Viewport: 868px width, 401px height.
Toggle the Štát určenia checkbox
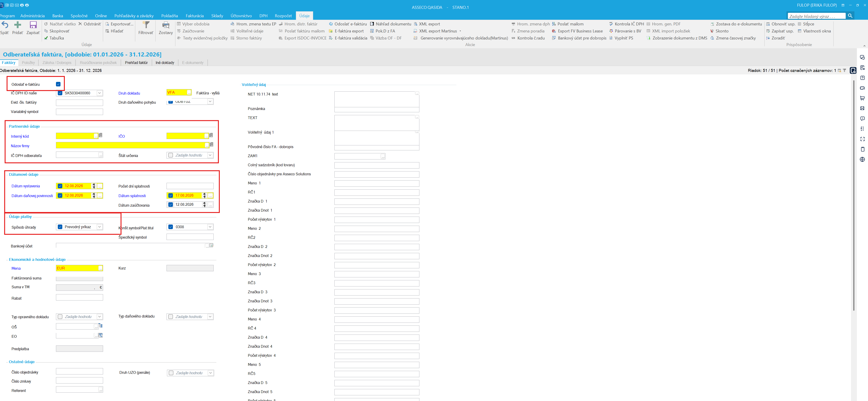[171, 155]
